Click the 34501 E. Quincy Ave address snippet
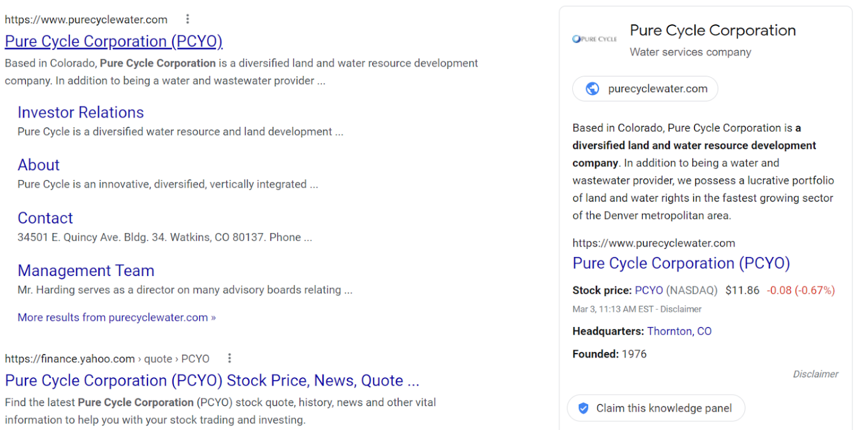 pyautogui.click(x=165, y=237)
